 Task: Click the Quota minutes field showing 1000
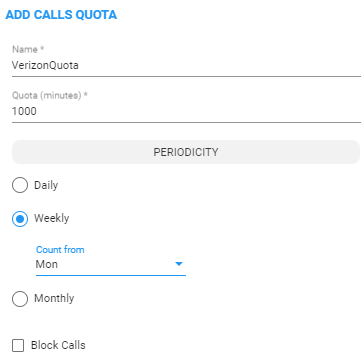pos(186,111)
